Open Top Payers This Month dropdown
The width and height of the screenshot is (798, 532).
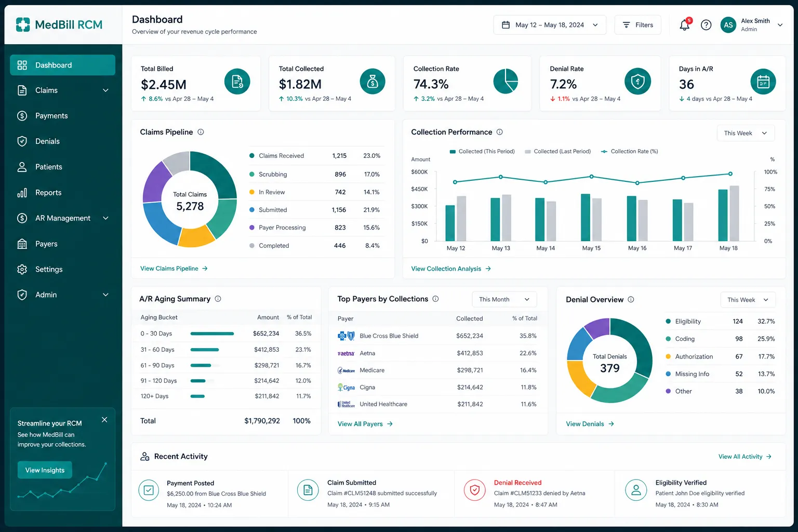coord(504,299)
